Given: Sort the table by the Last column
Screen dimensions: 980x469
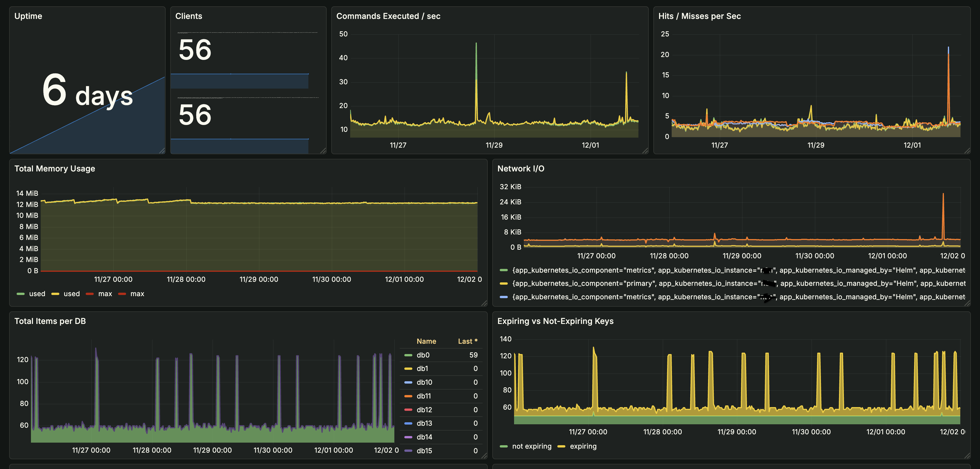Looking at the screenshot, I should [468, 341].
